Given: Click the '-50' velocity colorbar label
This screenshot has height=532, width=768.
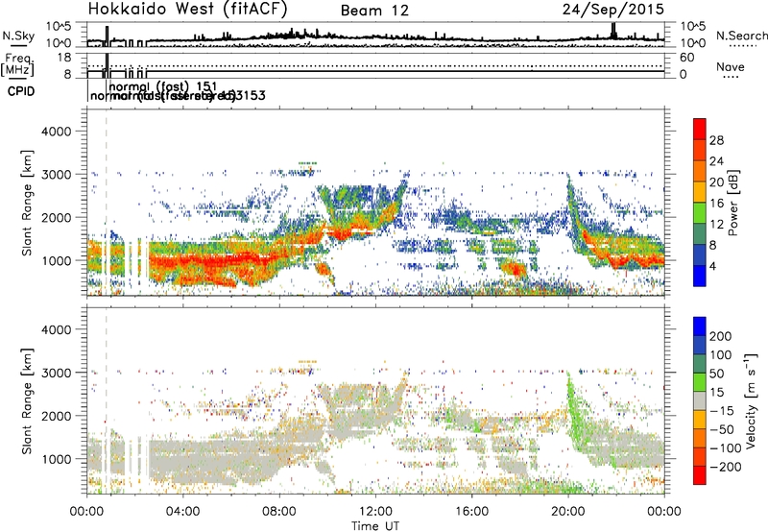Looking at the screenshot, I should click(x=722, y=429).
